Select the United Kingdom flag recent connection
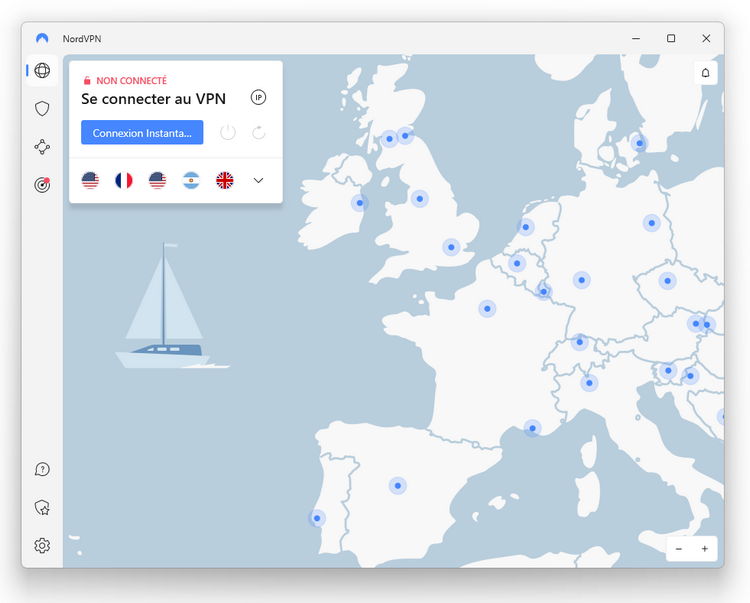 pos(224,181)
